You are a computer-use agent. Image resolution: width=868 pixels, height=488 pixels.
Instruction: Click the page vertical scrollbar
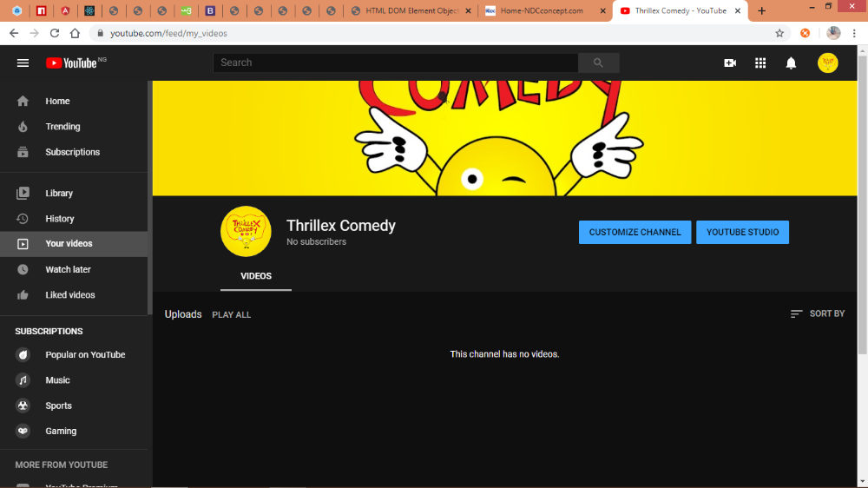(863, 205)
